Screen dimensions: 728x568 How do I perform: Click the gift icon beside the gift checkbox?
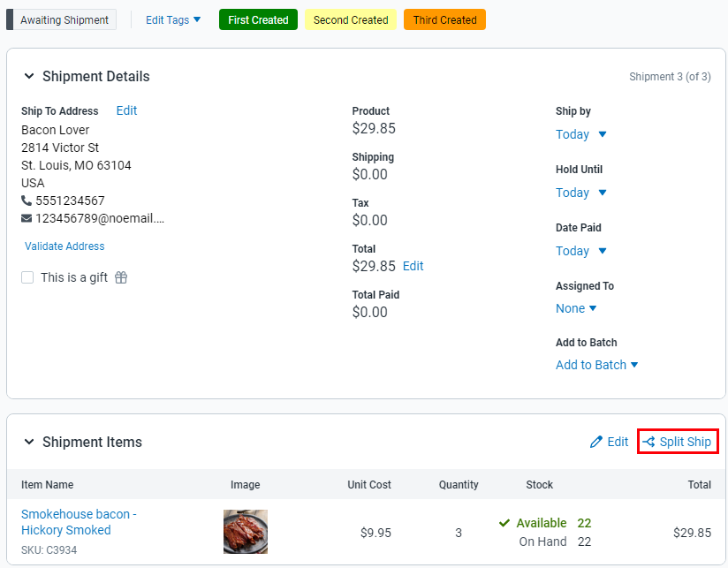[x=121, y=276]
